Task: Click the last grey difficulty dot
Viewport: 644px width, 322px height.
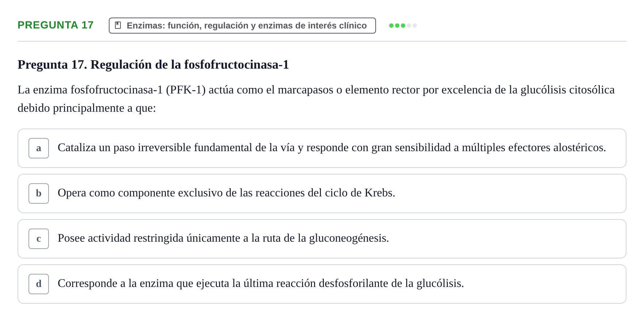Action: 415,26
